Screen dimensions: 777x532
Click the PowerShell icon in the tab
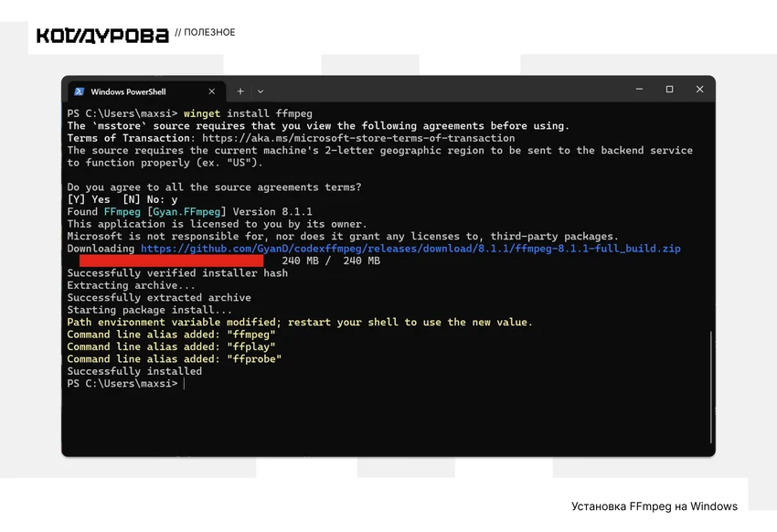pos(79,91)
